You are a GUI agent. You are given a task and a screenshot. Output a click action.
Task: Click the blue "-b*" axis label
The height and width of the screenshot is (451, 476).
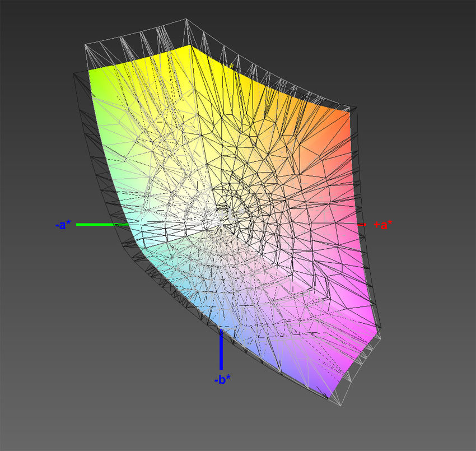point(222,379)
